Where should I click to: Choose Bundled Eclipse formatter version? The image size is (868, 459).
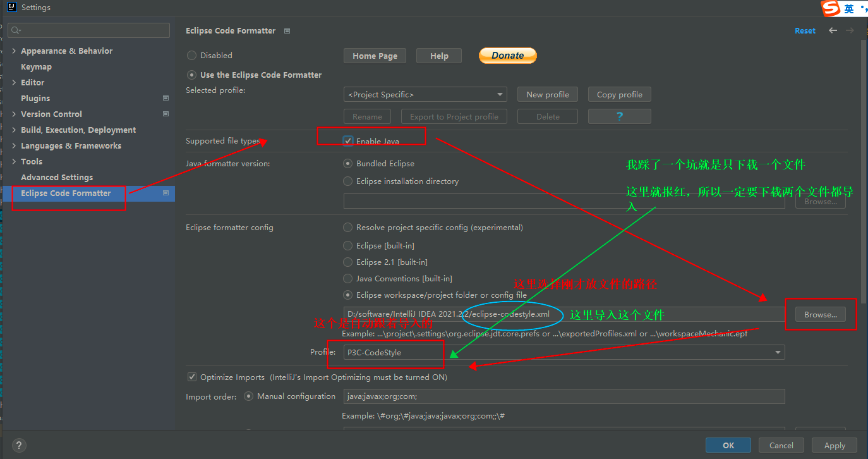point(347,163)
